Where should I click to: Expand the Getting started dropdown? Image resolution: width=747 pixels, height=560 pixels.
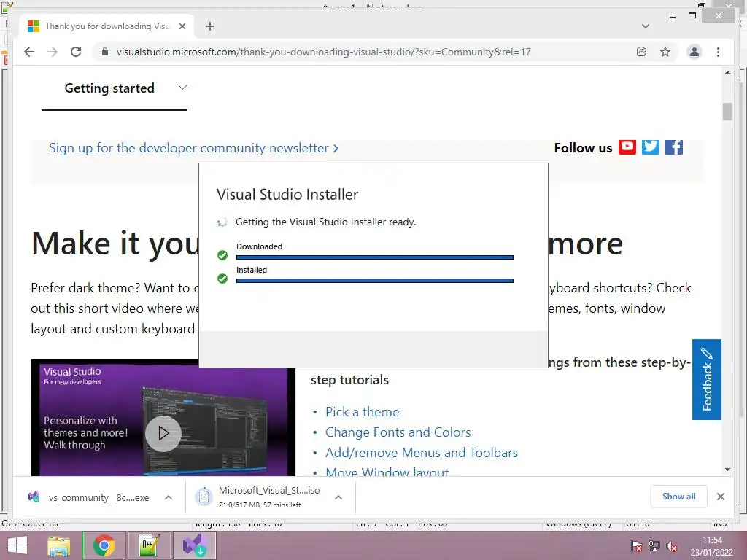point(115,88)
